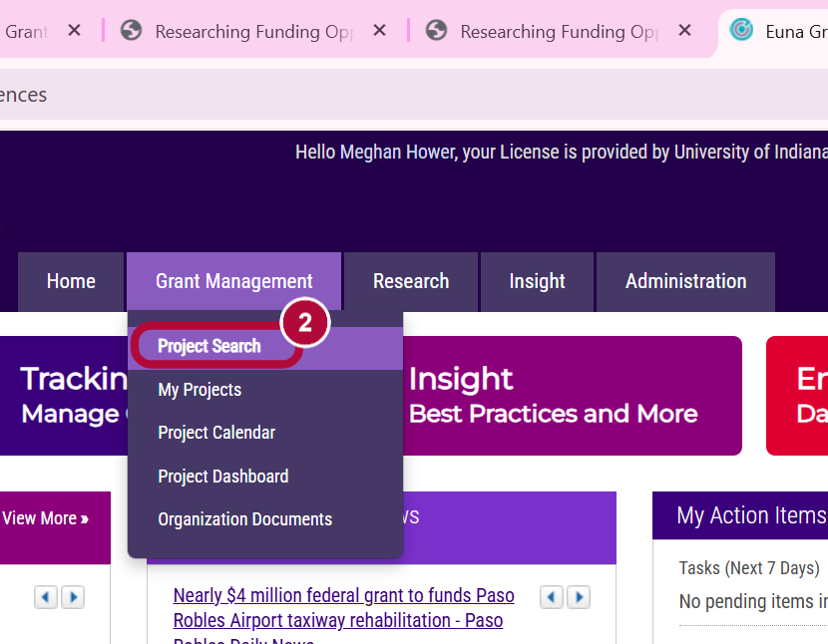Viewport: 828px width, 644px height.
Task: Close the second Researching Funding Opp tab
Action: point(684,31)
